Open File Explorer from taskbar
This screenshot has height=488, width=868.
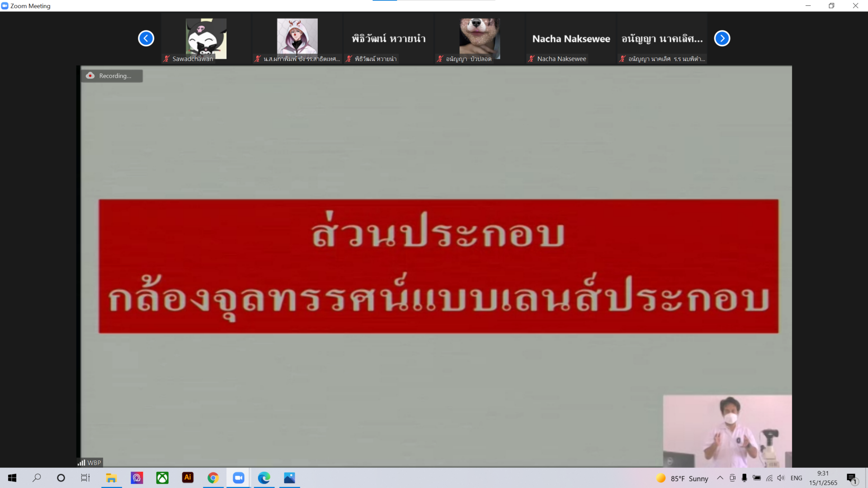pos(111,478)
